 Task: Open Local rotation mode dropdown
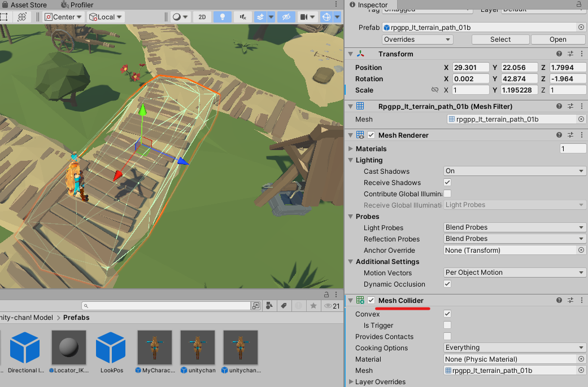click(106, 17)
